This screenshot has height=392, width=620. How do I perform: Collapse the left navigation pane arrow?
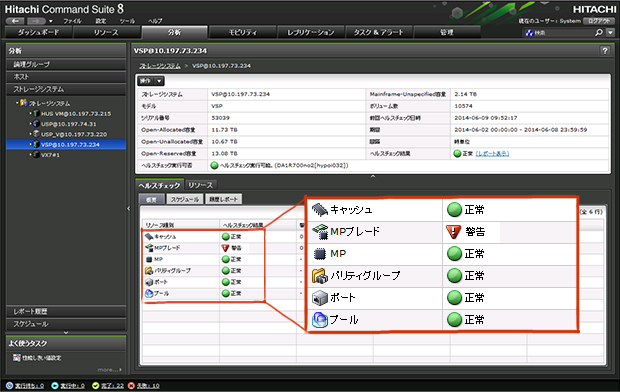point(129,208)
